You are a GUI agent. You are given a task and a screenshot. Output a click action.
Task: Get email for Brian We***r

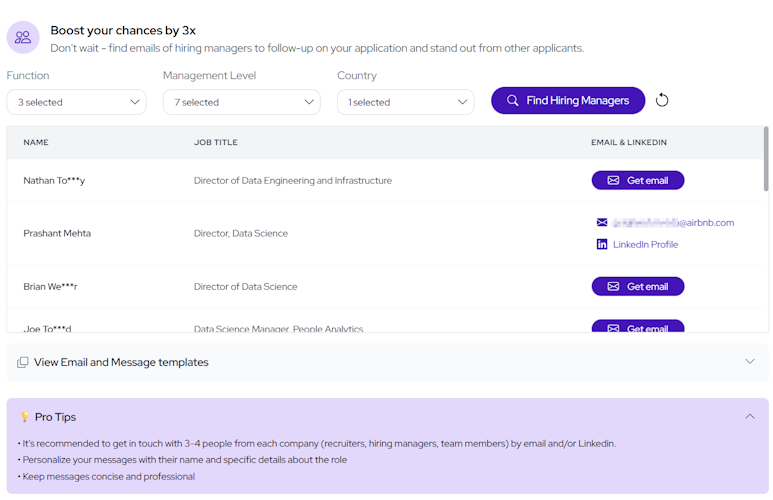point(638,286)
